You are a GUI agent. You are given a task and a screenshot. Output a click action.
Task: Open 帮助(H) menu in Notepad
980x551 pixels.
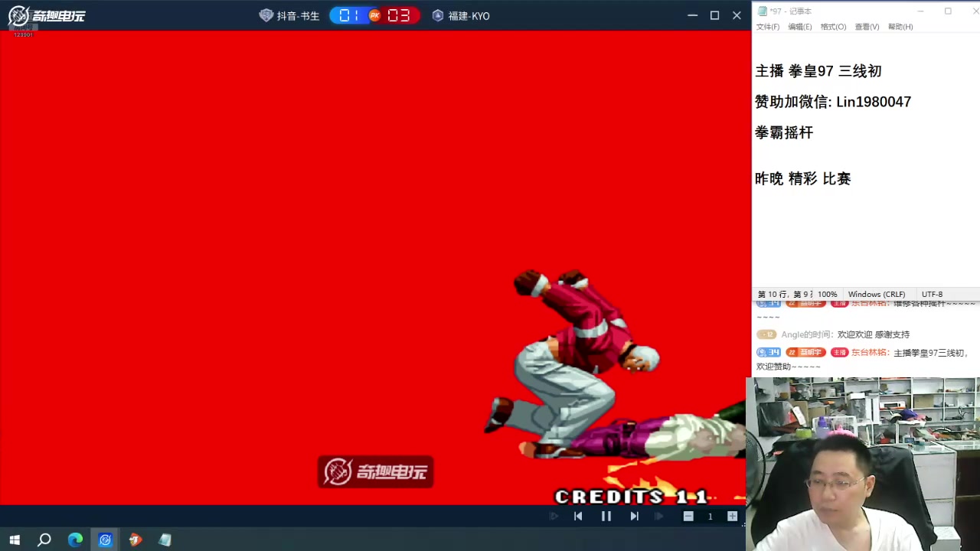click(x=900, y=27)
